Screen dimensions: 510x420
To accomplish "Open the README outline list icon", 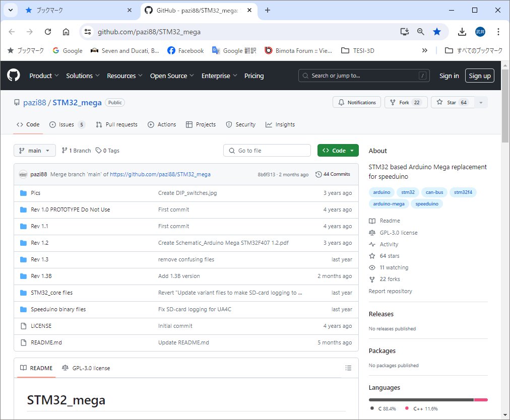I will pos(348,368).
